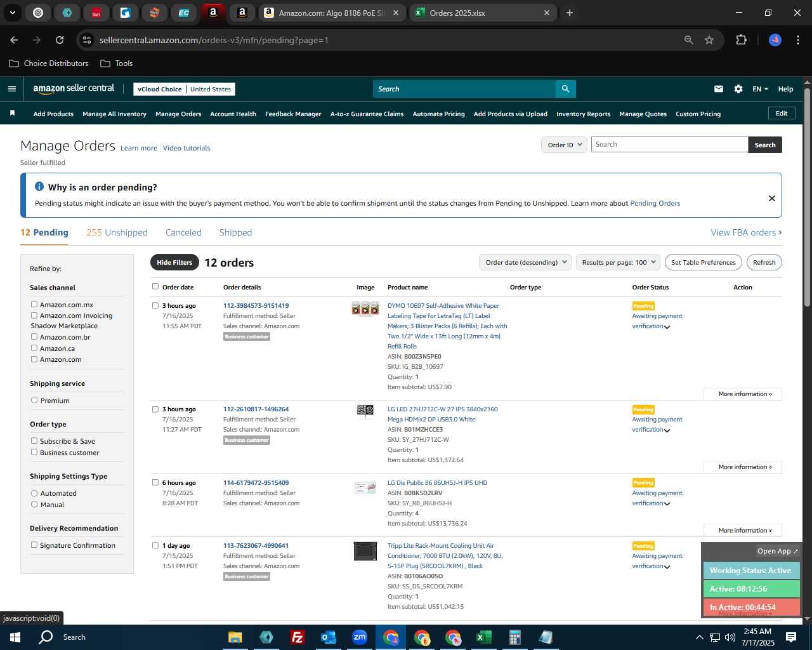Select the Automated shipping settings radio
Image resolution: width=812 pixels, height=650 pixels.
point(34,493)
